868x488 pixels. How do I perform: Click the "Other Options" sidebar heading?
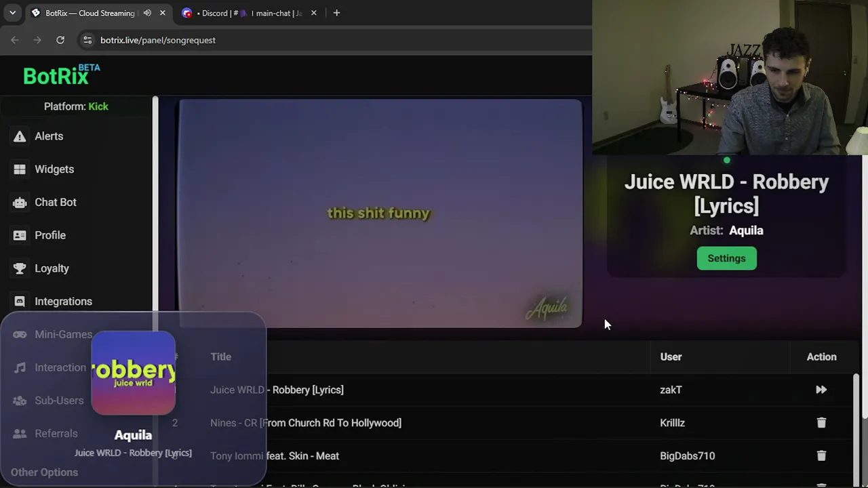click(x=44, y=472)
